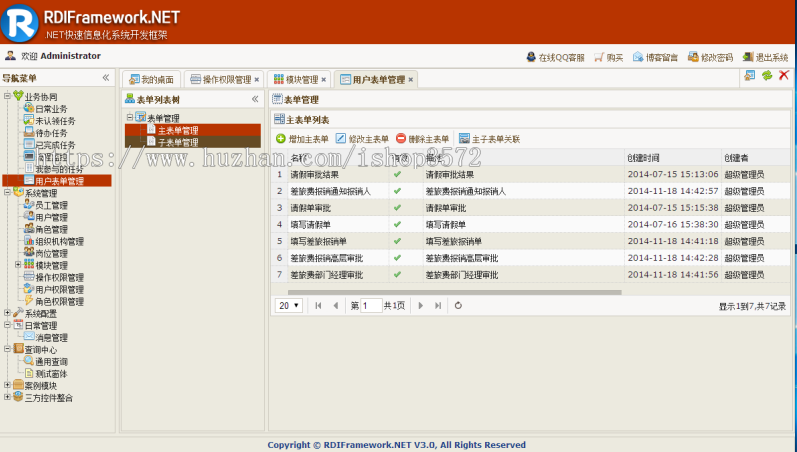Go to previous page in pager
This screenshot has height=452, width=797.
coord(335,306)
